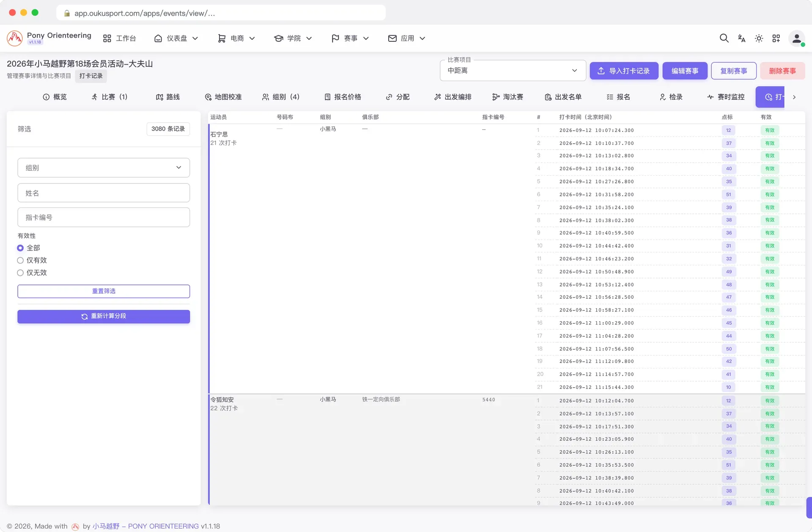Click the refresh icon in 重新计算分段

click(x=85, y=316)
